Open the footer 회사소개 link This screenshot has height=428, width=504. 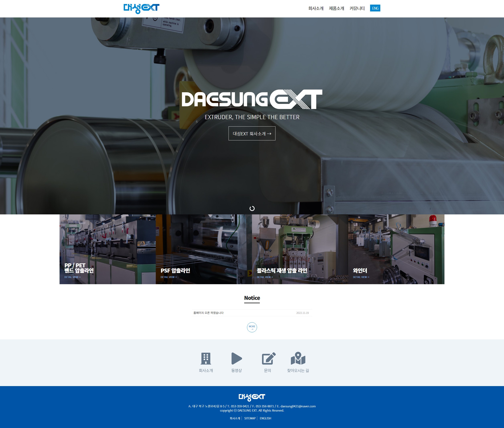click(x=235, y=418)
